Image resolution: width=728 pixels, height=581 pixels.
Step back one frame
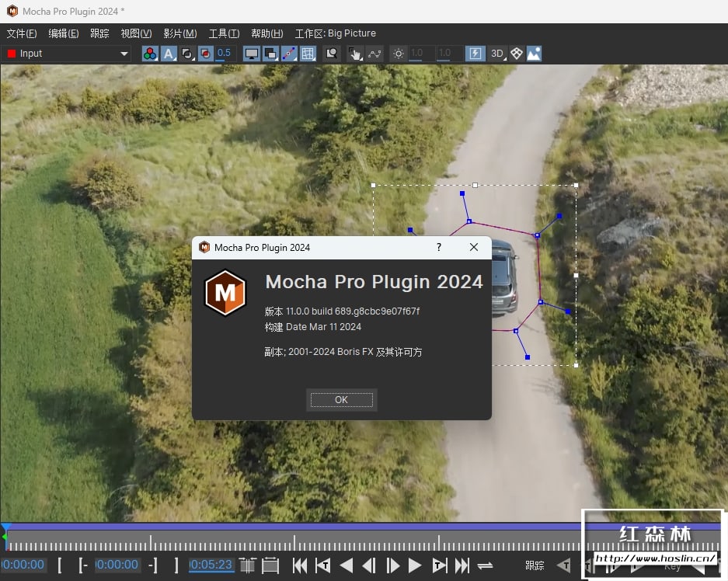click(x=369, y=565)
